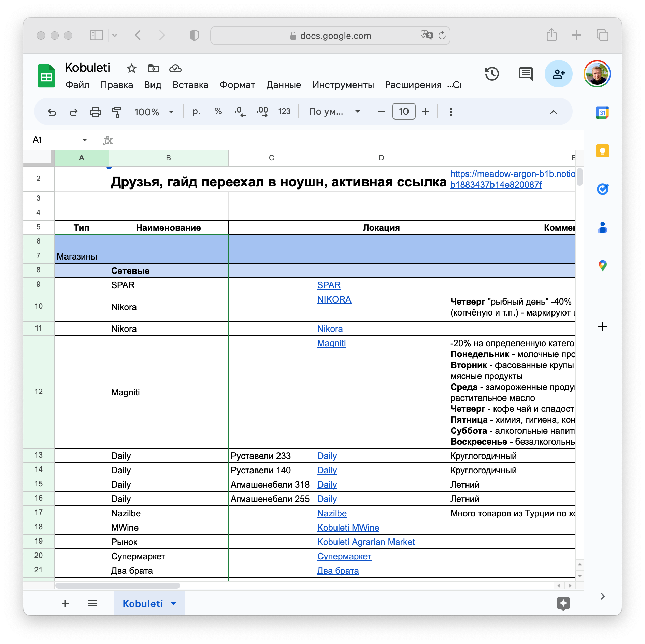Open the Формат menu
The width and height of the screenshot is (645, 644).
point(237,85)
